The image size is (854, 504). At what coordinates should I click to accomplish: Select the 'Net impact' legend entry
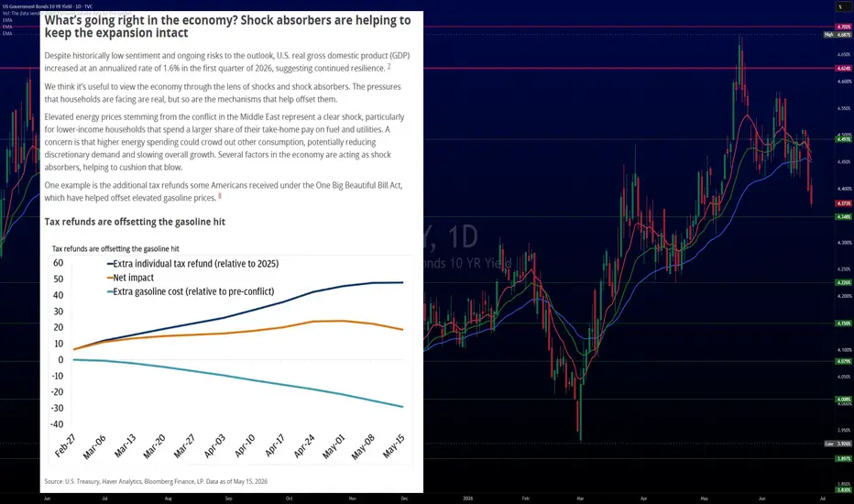(x=130, y=278)
